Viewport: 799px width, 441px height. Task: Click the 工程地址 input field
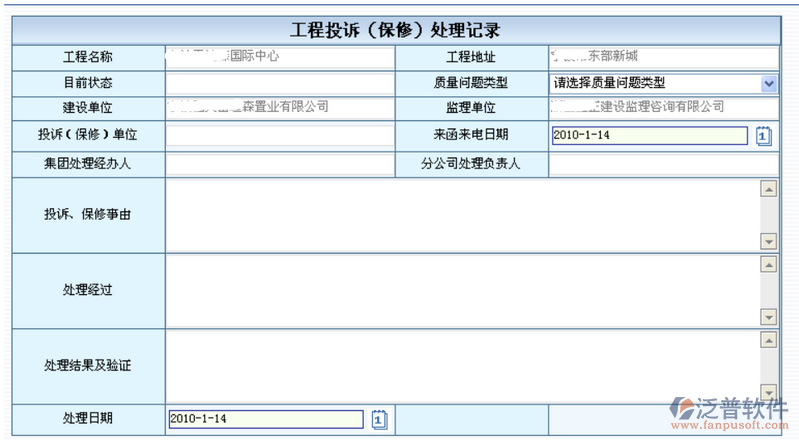pos(663,57)
